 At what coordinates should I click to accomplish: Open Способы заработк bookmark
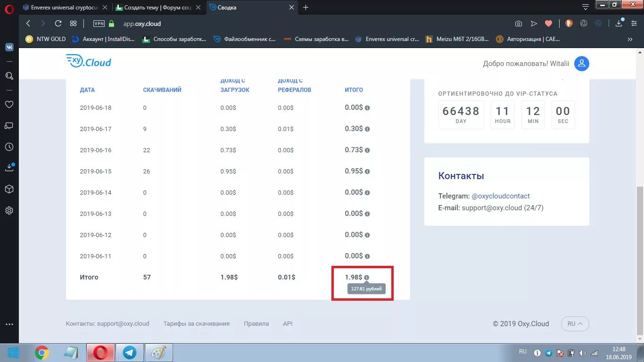coord(175,39)
